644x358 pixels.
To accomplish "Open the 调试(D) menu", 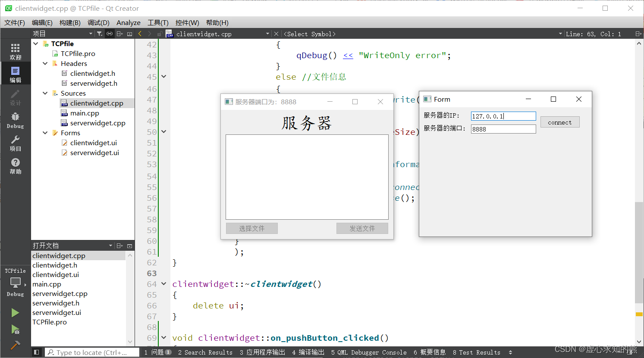I will [x=98, y=22].
